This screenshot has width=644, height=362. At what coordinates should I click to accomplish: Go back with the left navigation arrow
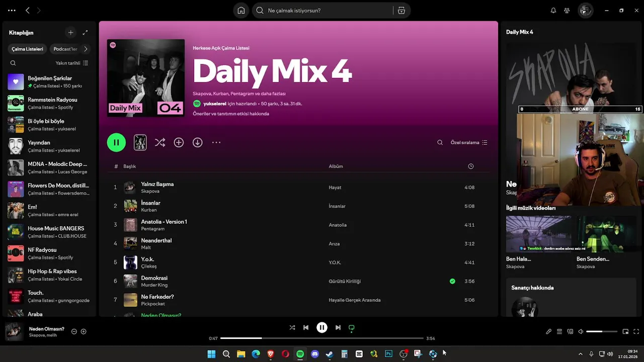28,11
